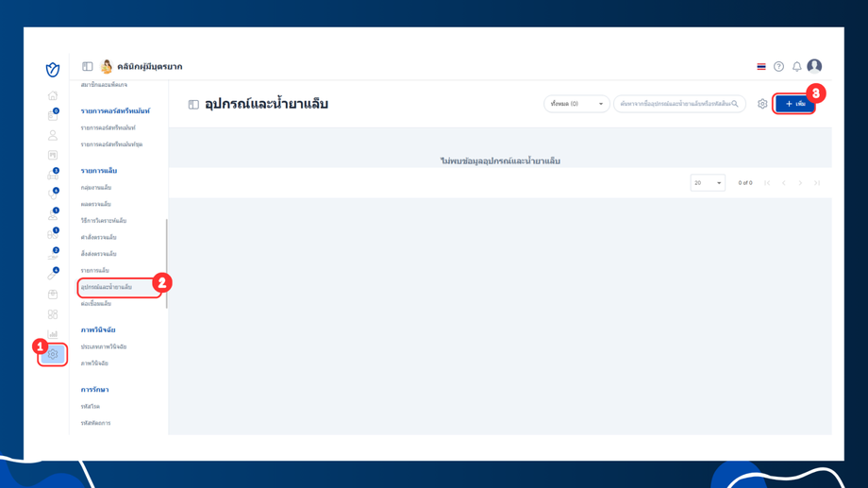Open วิธีการวิเคราะห์แล็บ menu item
The width and height of the screenshot is (868, 488).
(104, 221)
